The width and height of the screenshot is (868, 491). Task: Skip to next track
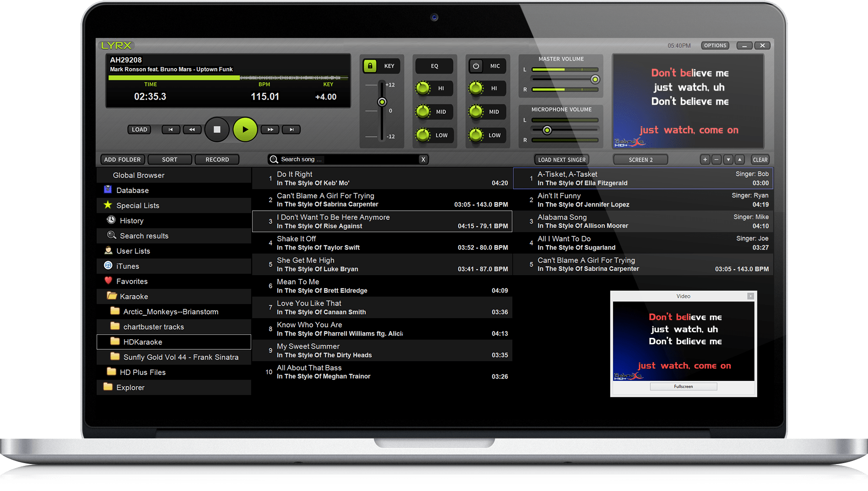pyautogui.click(x=291, y=129)
